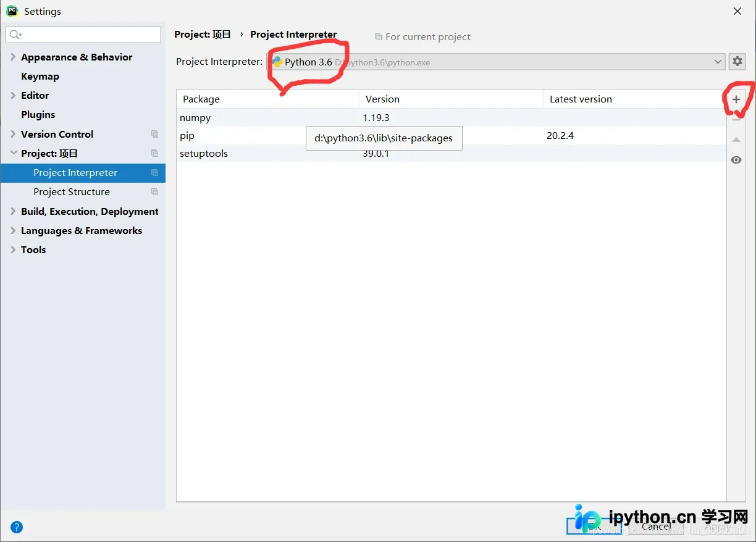Click the plus icon to install package
The width and height of the screenshot is (756, 542).
tap(736, 99)
